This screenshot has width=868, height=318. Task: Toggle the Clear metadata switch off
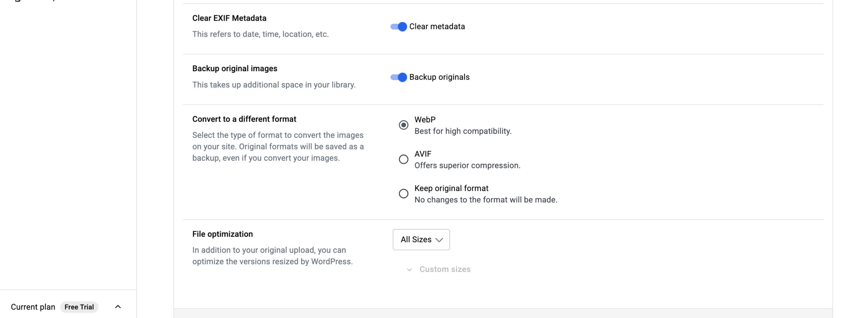tap(398, 27)
